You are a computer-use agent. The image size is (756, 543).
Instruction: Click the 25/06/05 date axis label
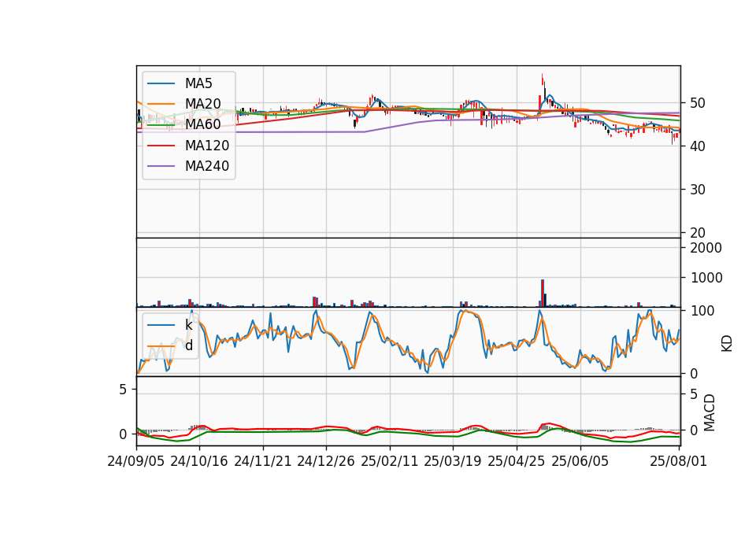580,461
